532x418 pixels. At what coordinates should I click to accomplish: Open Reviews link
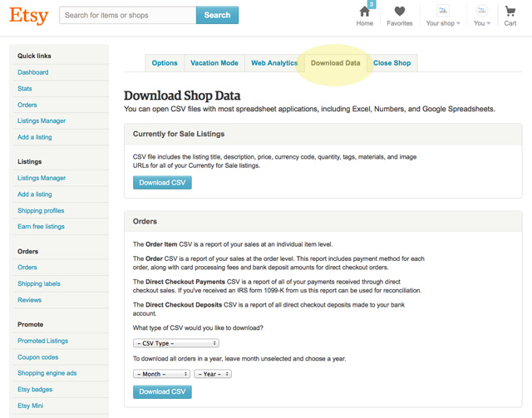[30, 300]
